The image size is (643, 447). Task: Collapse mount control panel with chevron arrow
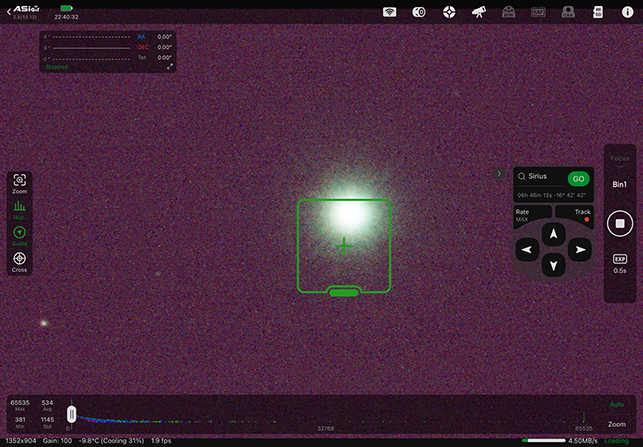[x=499, y=174]
